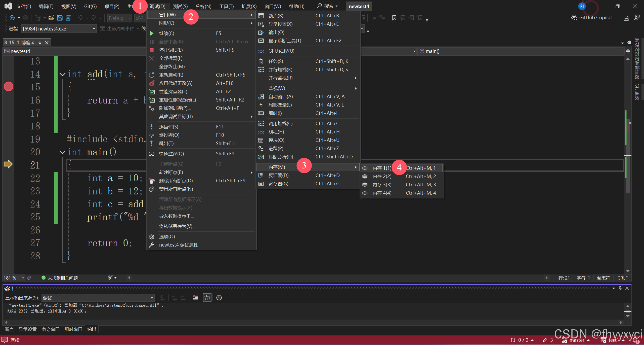644x345 pixels.
Task: Select Delete All Breakpoints (删除所有断点)
Action: tap(201, 181)
